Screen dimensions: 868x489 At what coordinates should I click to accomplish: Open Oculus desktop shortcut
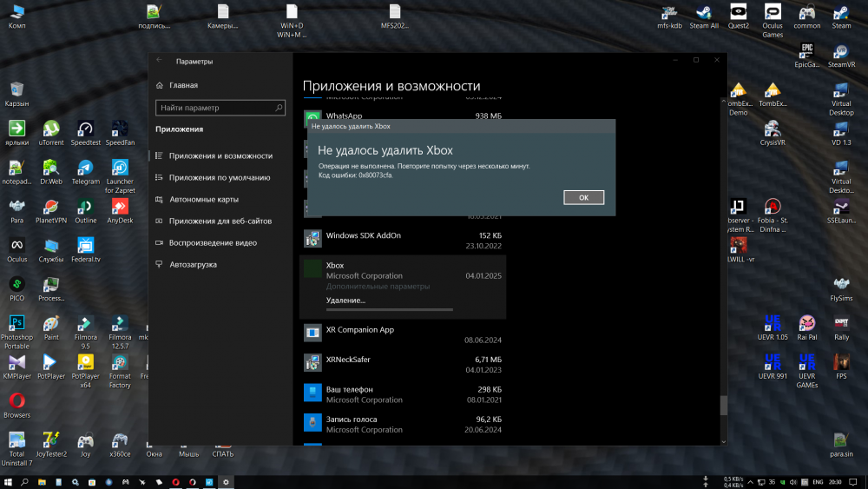click(16, 250)
